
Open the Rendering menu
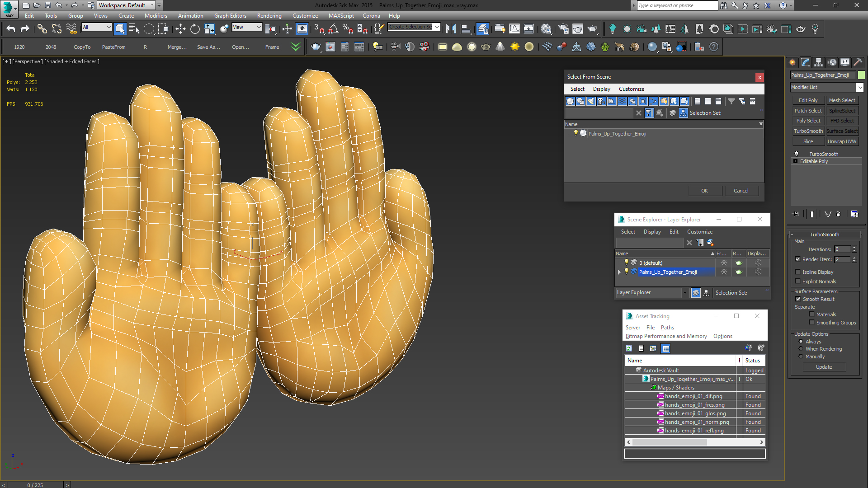pyautogui.click(x=269, y=16)
